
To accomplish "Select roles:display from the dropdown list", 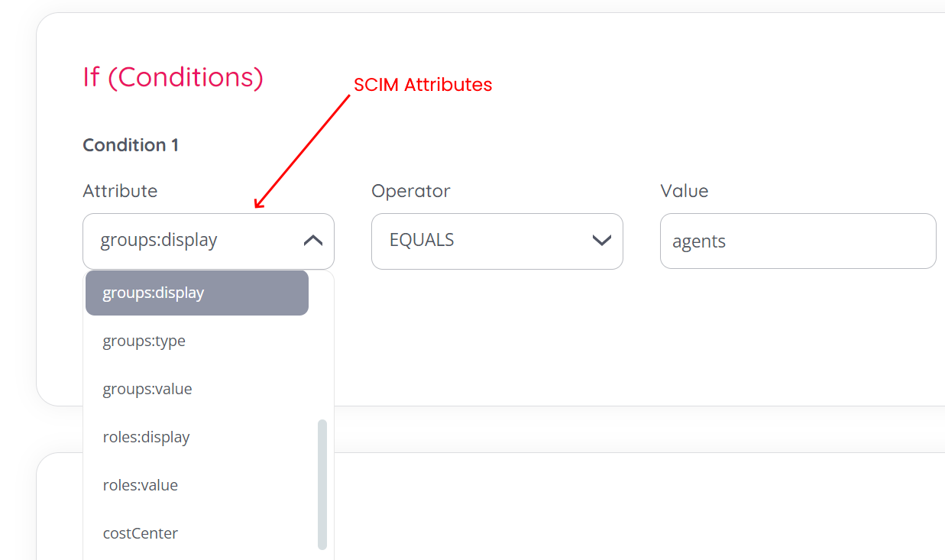I will click(146, 437).
